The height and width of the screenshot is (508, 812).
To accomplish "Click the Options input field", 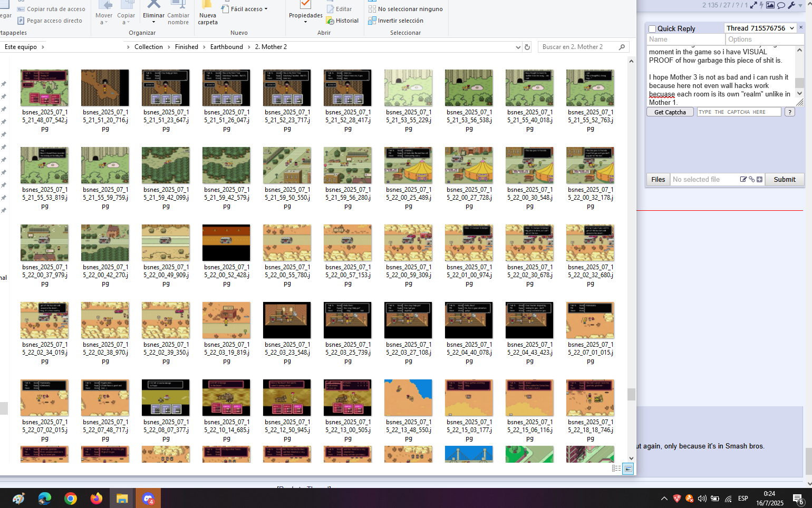I will [765, 40].
